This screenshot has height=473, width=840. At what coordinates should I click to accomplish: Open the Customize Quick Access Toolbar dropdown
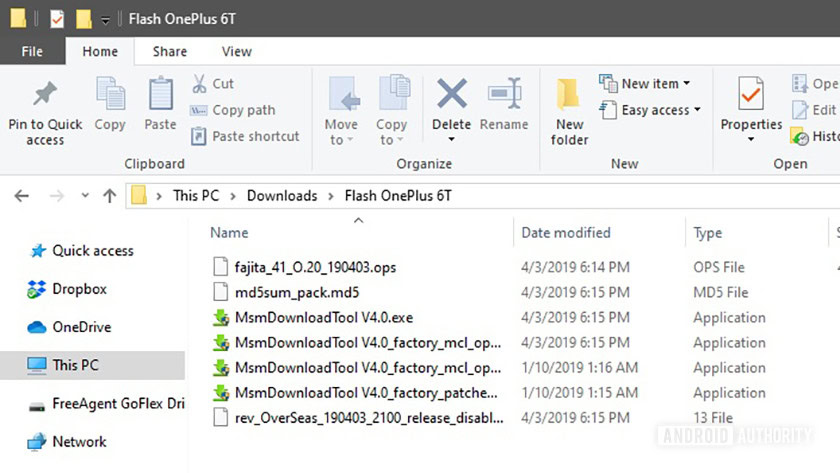click(x=106, y=21)
